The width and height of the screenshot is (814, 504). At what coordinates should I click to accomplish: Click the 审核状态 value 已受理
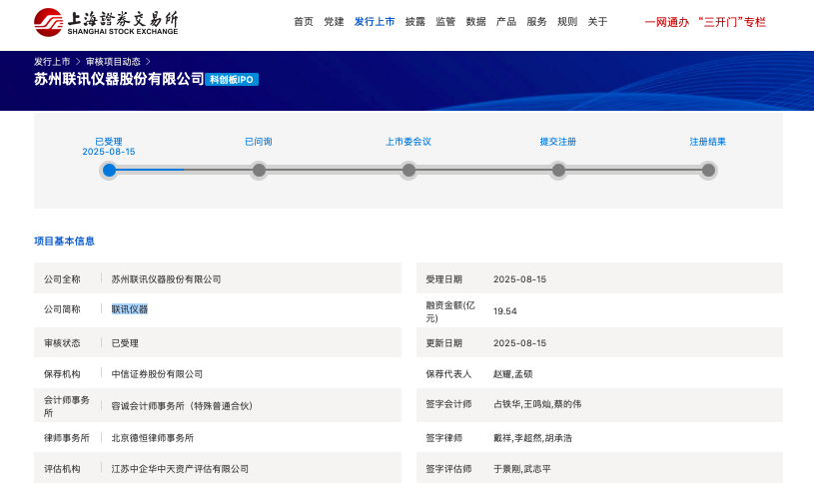tap(125, 343)
